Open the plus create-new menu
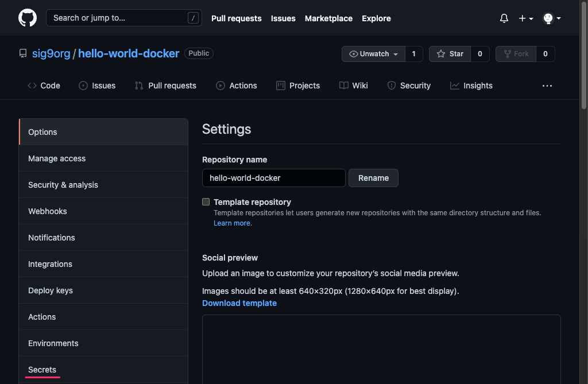 click(526, 18)
